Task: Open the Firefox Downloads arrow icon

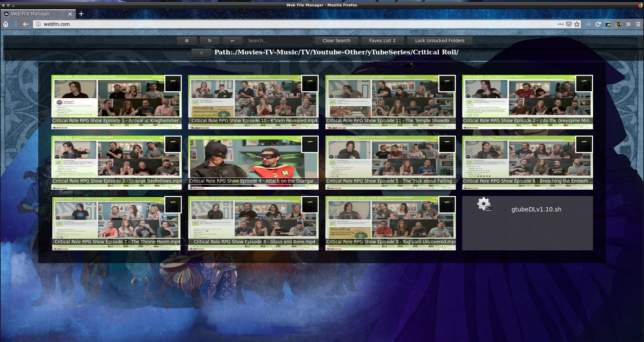Action: tap(16, 24)
